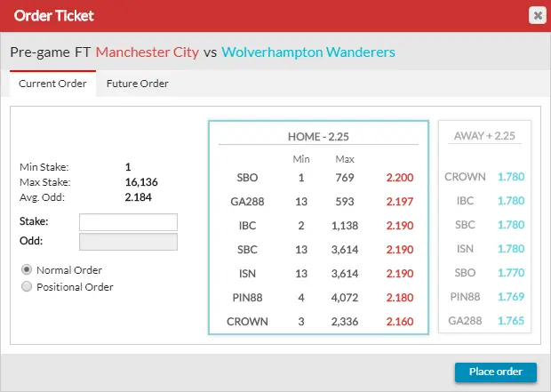
Task: Click the Place order button
Action: pos(496,372)
